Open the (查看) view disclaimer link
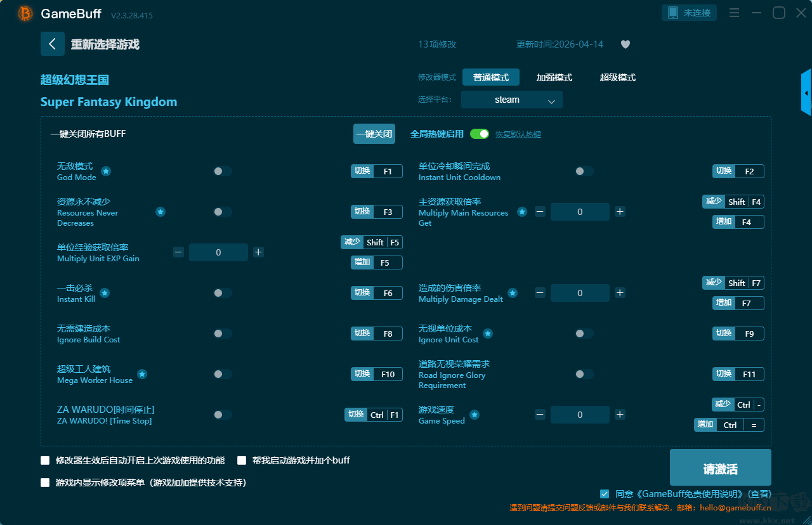The height and width of the screenshot is (525, 812). click(x=759, y=494)
